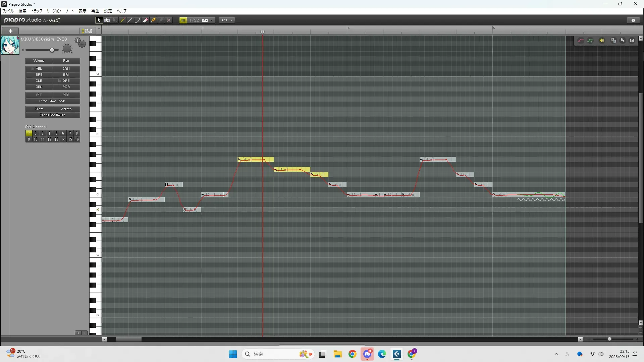The height and width of the screenshot is (362, 644).
Task: Select the arrow pointer tool
Action: 99,20
